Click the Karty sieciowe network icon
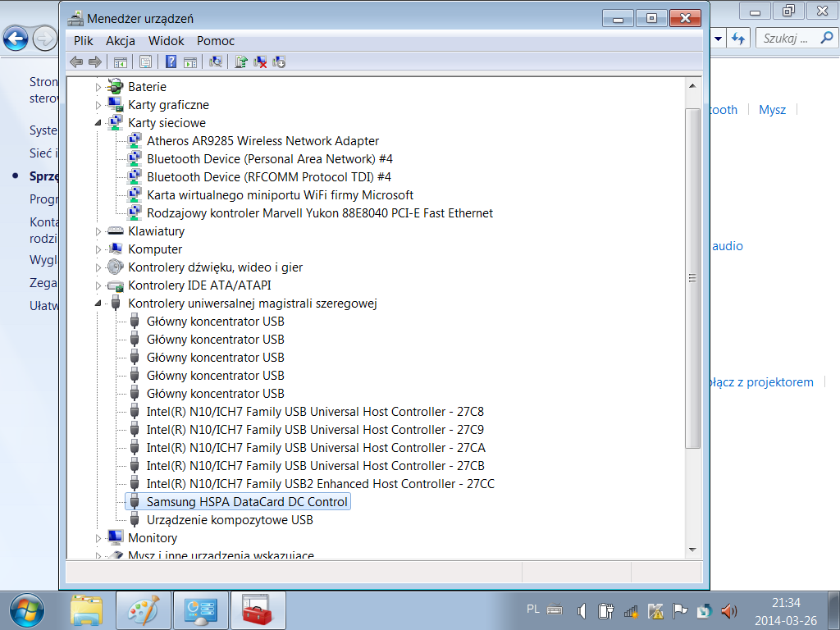Image resolution: width=840 pixels, height=630 pixels. [x=115, y=122]
